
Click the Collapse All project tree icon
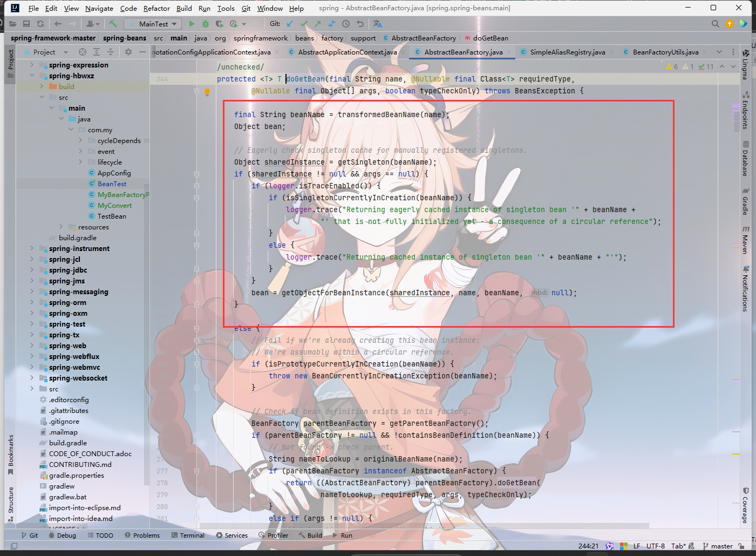[x=111, y=52]
